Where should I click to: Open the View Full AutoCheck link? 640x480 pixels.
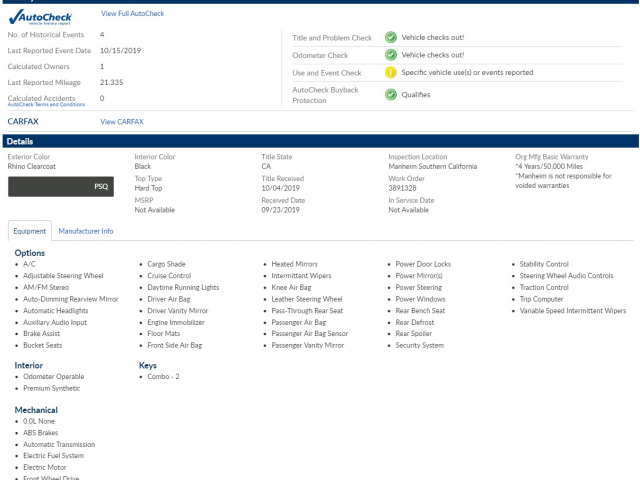[133, 13]
